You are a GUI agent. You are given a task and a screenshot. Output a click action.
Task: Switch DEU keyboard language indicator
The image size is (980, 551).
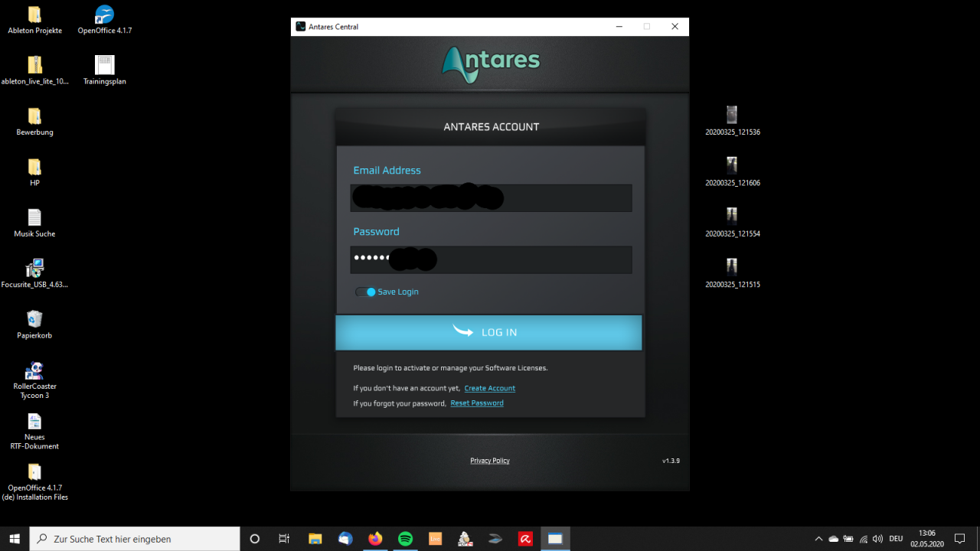pos(896,539)
